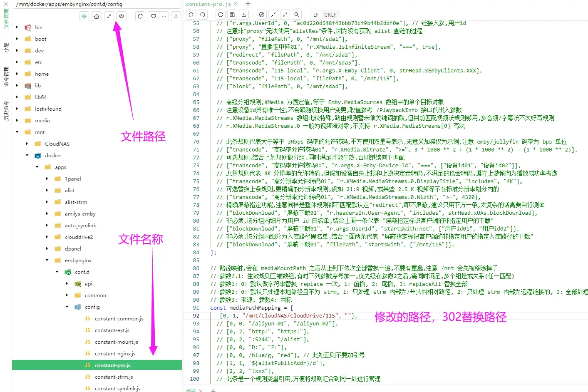This screenshot has height=392, width=588.
Task: Expand the alist folder
Action: click(x=47, y=190)
